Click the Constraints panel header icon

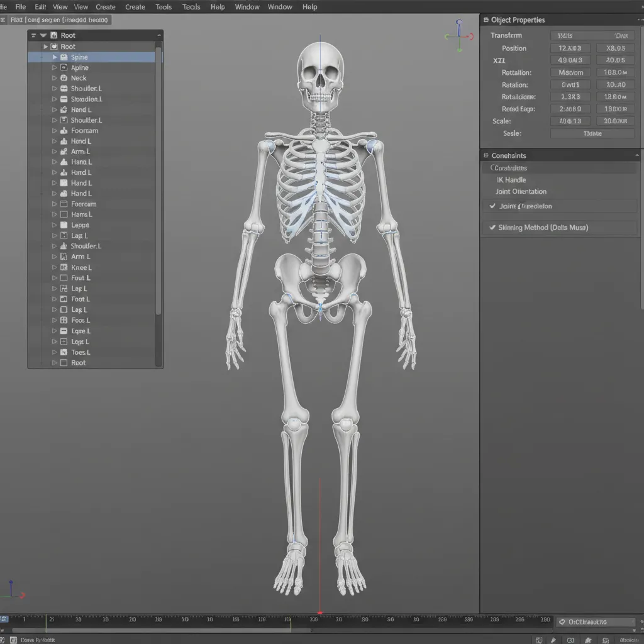486,155
